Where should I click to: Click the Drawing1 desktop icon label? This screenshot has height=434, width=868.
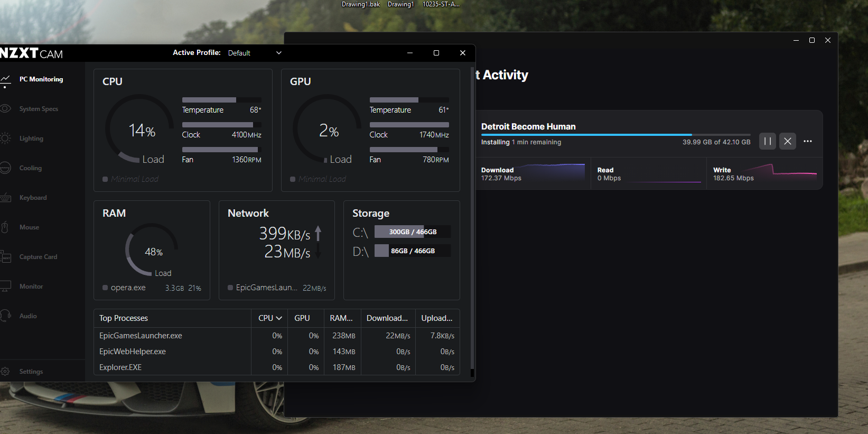401,4
